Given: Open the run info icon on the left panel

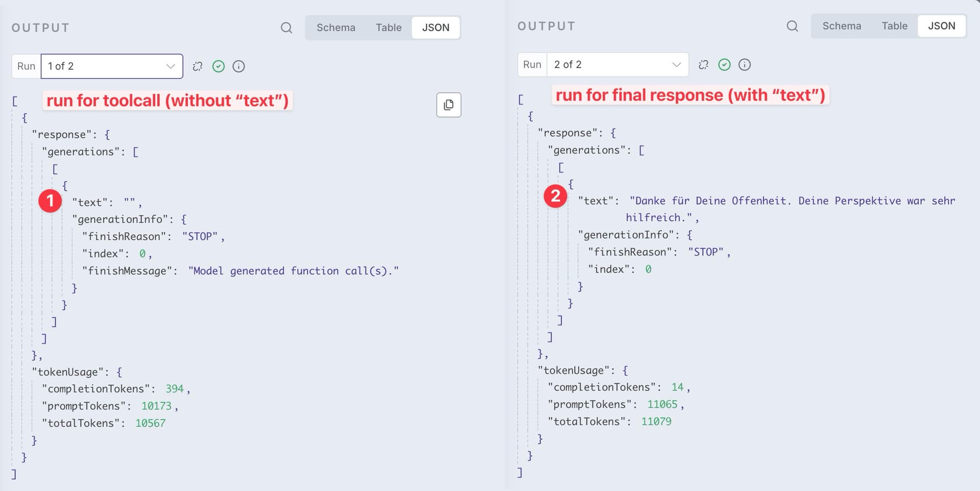Looking at the screenshot, I should coord(238,66).
